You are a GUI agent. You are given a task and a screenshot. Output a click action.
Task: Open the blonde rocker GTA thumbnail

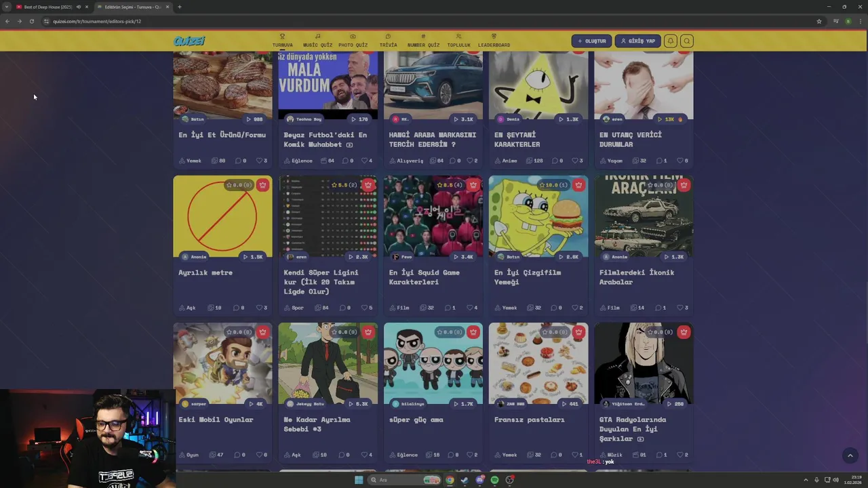644,363
